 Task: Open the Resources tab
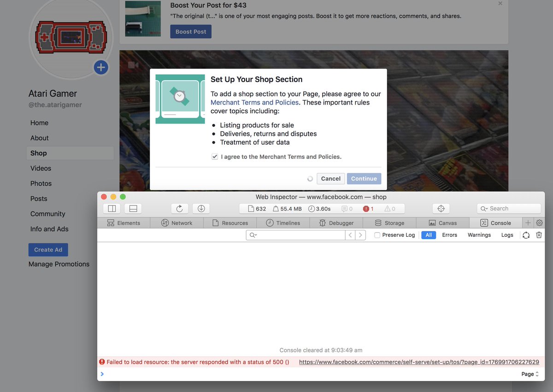230,223
